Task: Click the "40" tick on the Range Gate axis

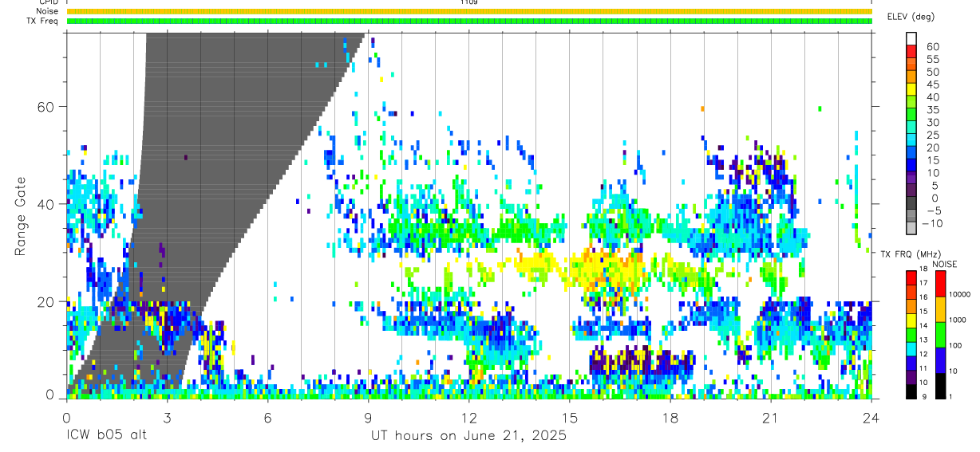Action: 46,204
